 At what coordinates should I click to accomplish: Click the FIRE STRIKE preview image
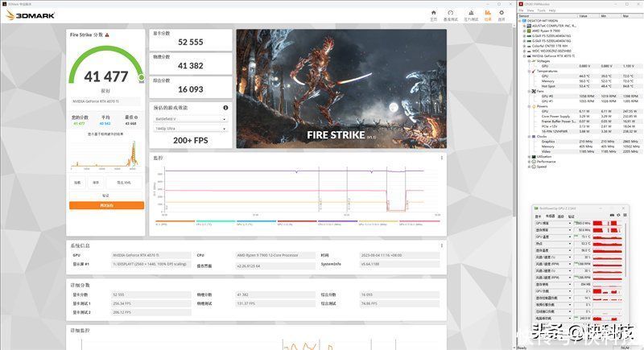(x=341, y=89)
